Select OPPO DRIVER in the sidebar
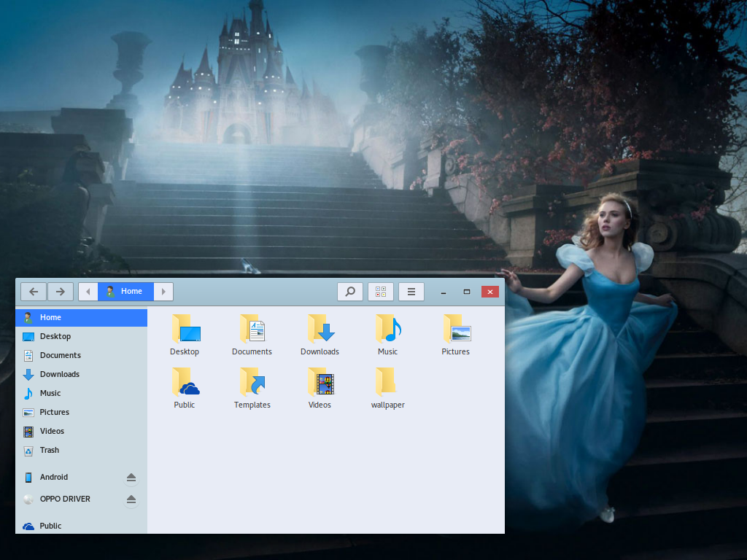The width and height of the screenshot is (747, 560). tap(69, 499)
